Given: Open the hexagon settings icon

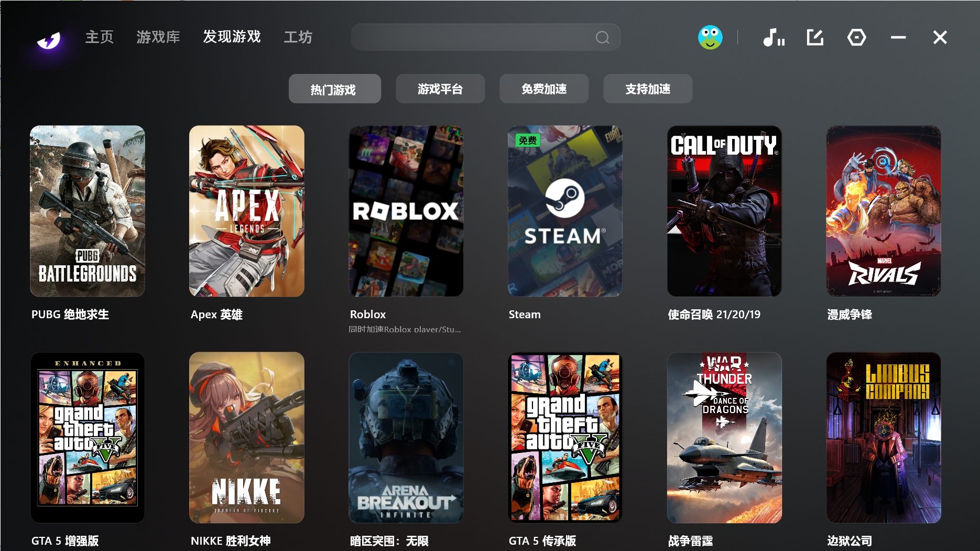Looking at the screenshot, I should [x=856, y=37].
